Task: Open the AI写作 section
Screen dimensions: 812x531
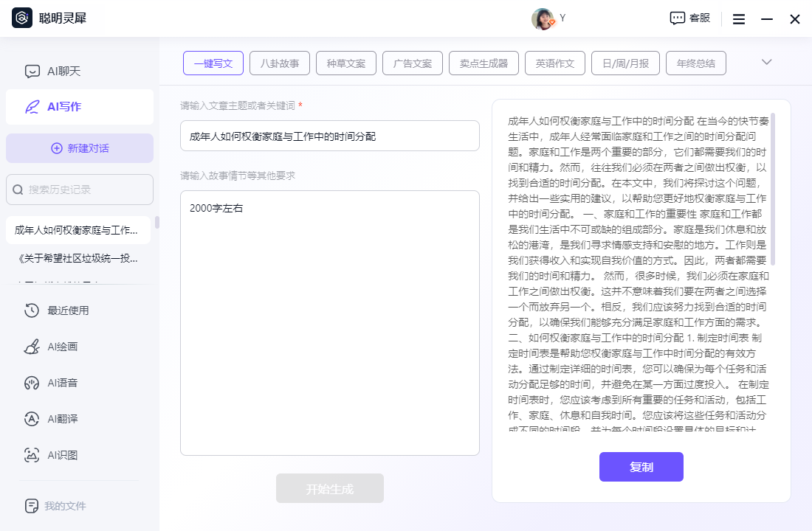Action: coord(80,107)
